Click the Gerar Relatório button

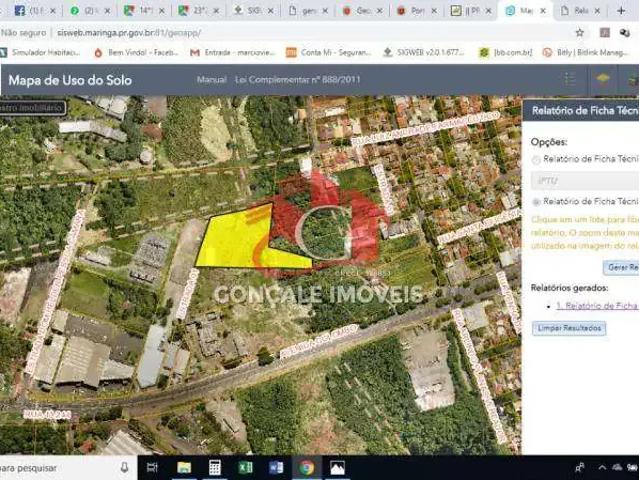pyautogui.click(x=620, y=267)
